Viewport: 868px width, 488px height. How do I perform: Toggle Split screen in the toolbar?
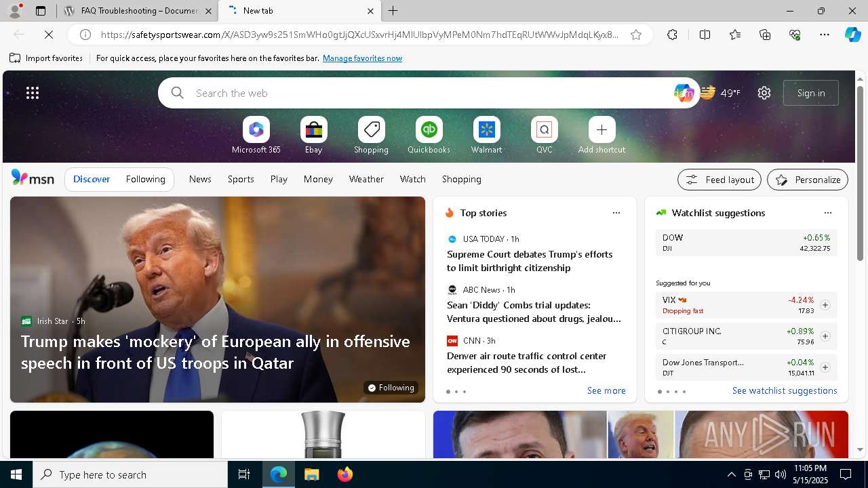click(x=705, y=35)
